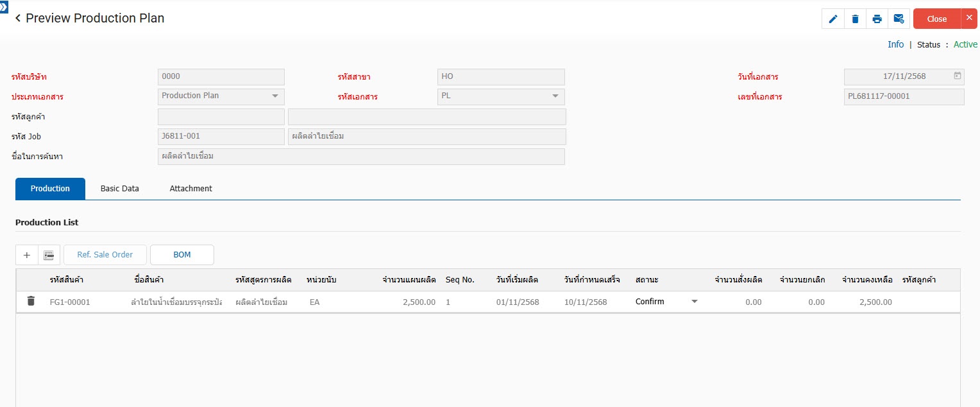The width and height of the screenshot is (980, 407).
Task: Open the Confirm status dropdown in row
Action: 694,302
